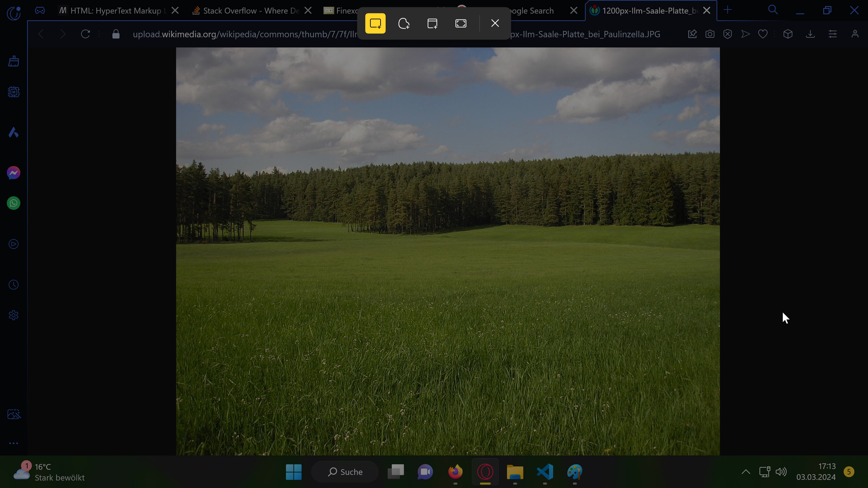This screenshot has width=868, height=488.
Task: Open Messenger in sidebar
Action: click(14, 173)
